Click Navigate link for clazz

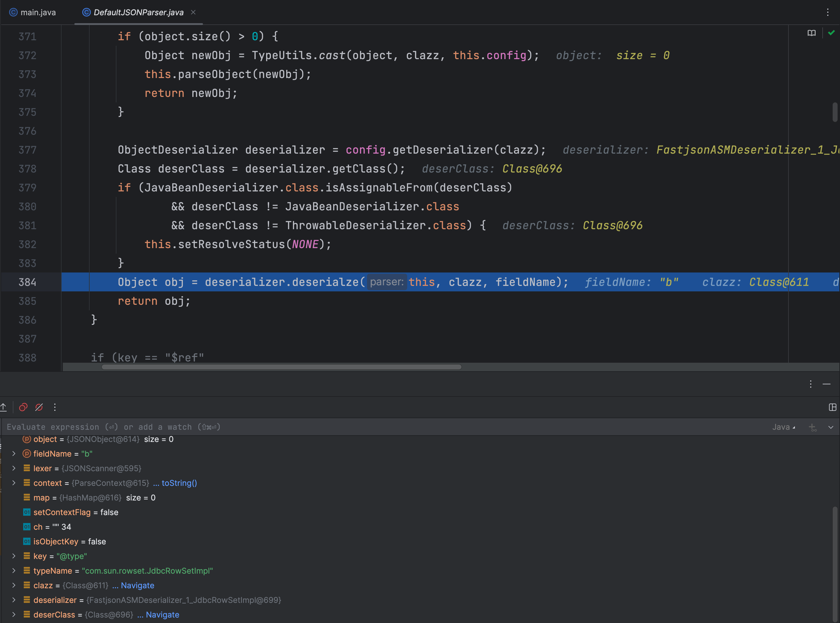click(x=137, y=585)
